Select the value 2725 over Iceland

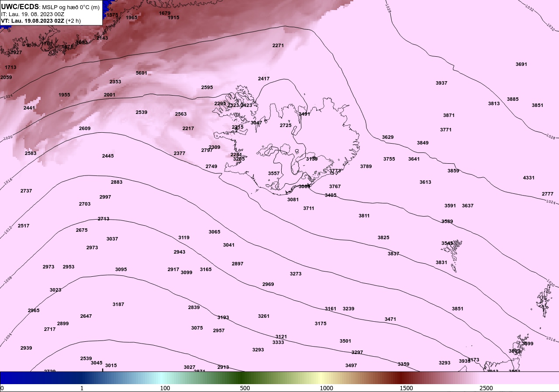(286, 125)
